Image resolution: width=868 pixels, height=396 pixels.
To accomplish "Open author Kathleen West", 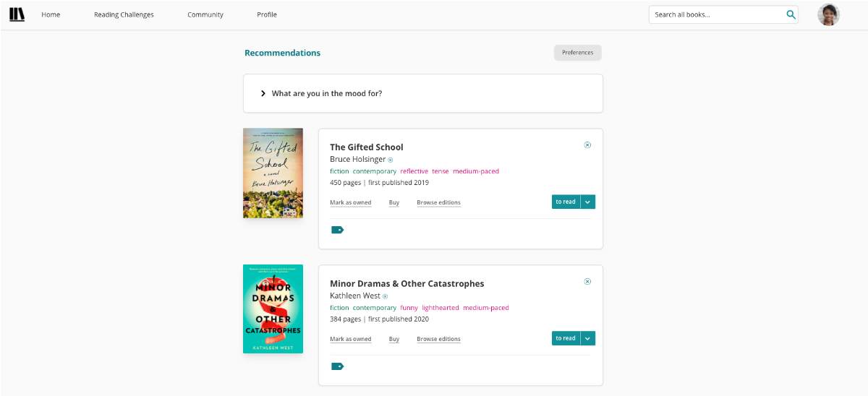I will pyautogui.click(x=355, y=296).
